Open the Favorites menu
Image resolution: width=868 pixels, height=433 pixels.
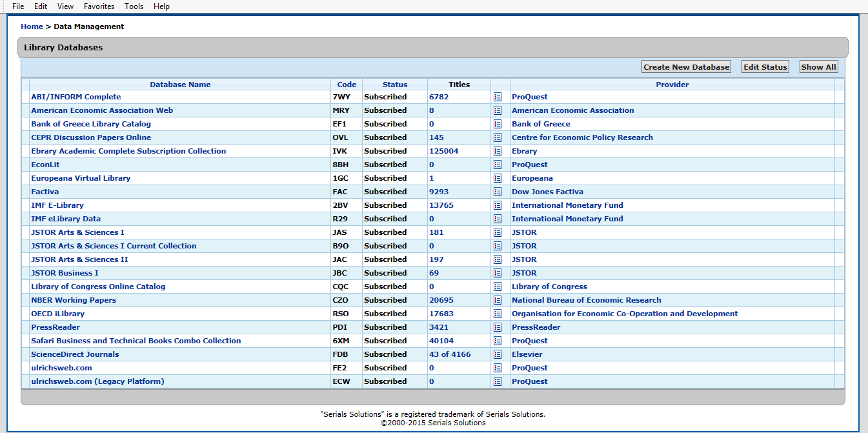click(99, 6)
